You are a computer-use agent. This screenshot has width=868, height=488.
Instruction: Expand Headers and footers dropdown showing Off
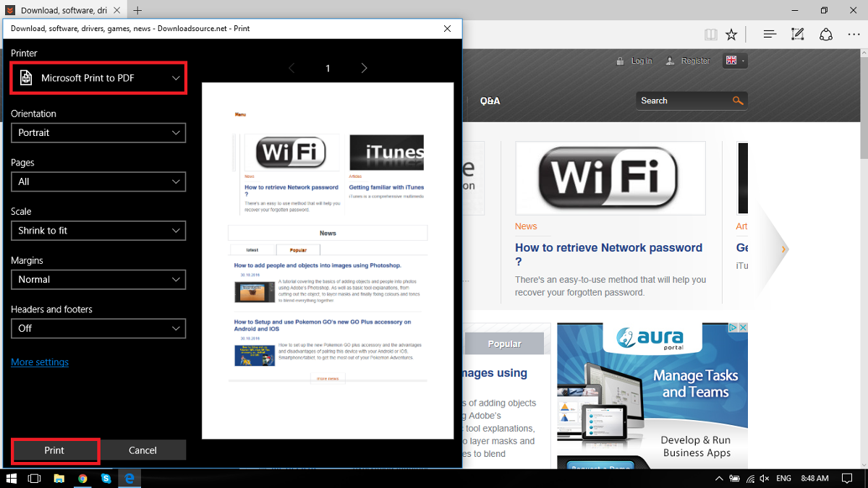point(98,328)
